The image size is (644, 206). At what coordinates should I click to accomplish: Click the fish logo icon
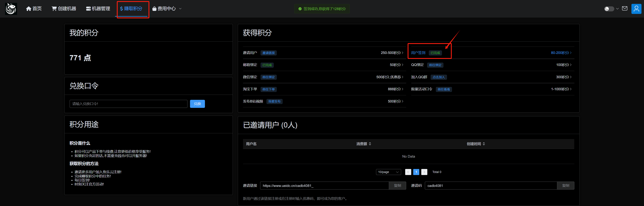[11, 9]
